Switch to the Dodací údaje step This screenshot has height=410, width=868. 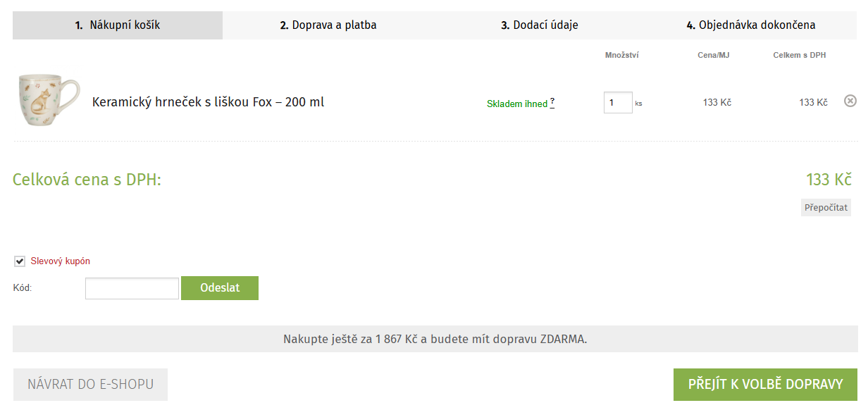coord(540,25)
